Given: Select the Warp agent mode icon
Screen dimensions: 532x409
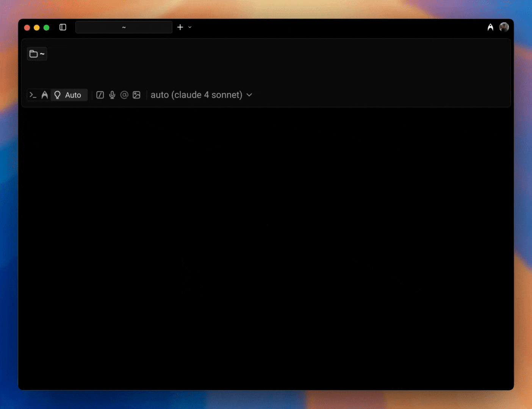Looking at the screenshot, I should 45,95.
